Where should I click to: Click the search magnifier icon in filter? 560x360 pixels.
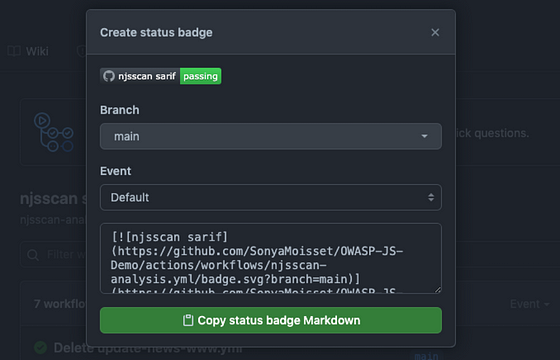coord(33,255)
